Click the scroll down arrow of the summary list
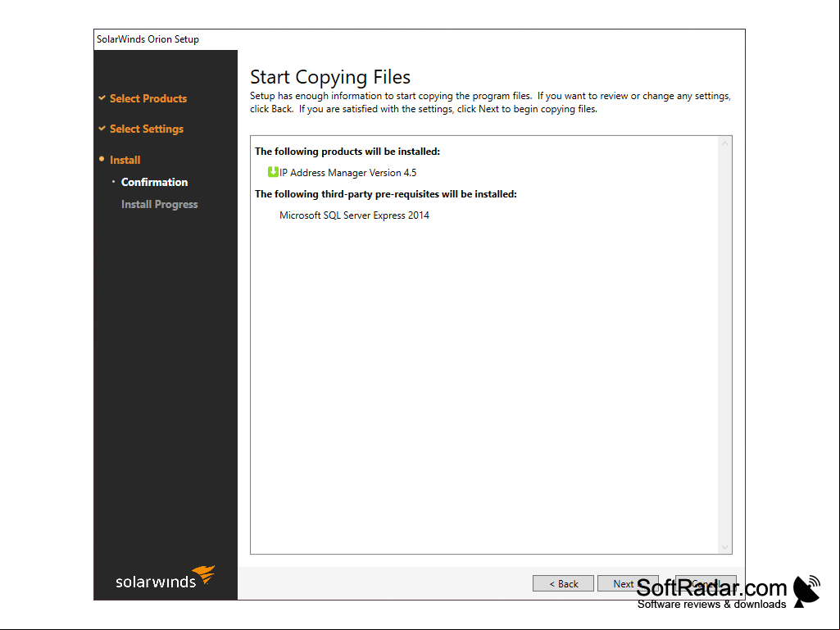Screen dimensions: 840x630 coord(724,547)
